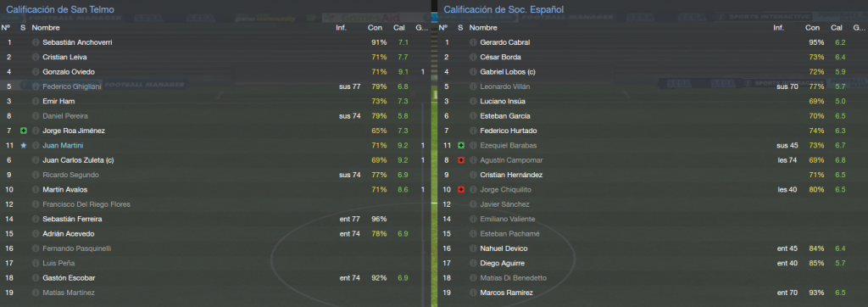Click info icon beside Sebastián Anchoverri
Screen dimensions: 868x307
[36, 42]
